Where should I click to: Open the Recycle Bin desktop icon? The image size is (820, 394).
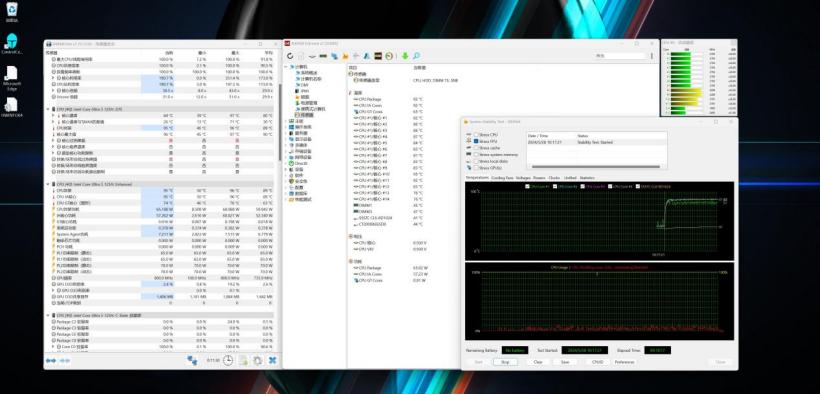12,13
